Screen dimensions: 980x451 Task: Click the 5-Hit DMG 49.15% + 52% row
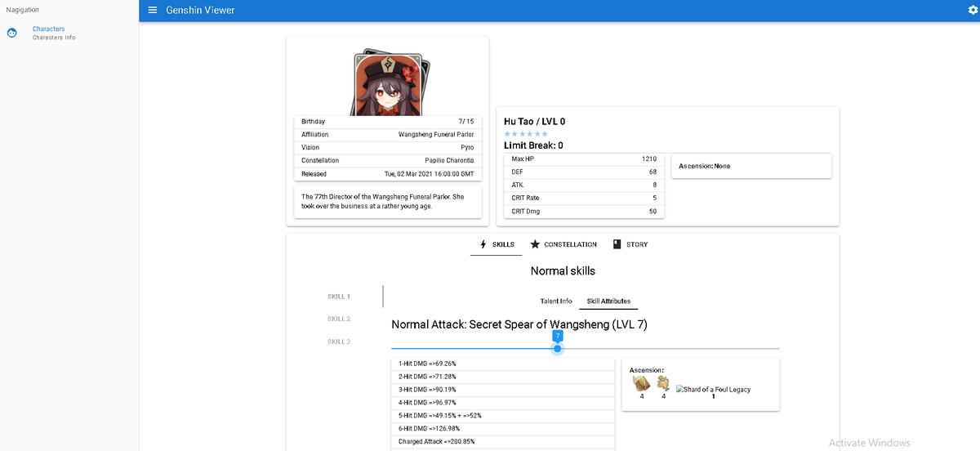pos(503,416)
